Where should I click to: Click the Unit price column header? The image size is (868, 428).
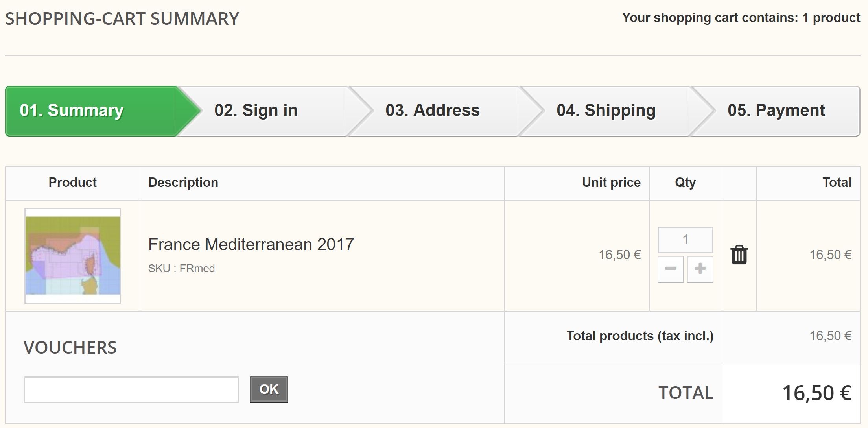(611, 183)
